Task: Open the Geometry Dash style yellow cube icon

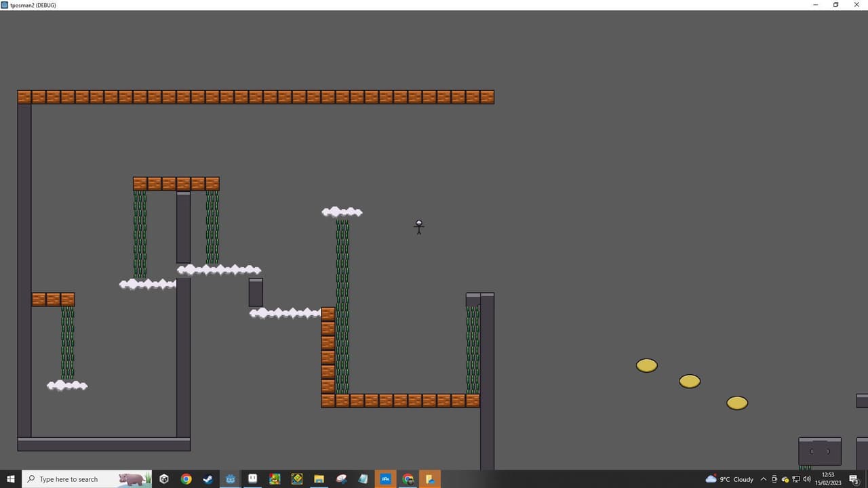Action: tap(297, 479)
